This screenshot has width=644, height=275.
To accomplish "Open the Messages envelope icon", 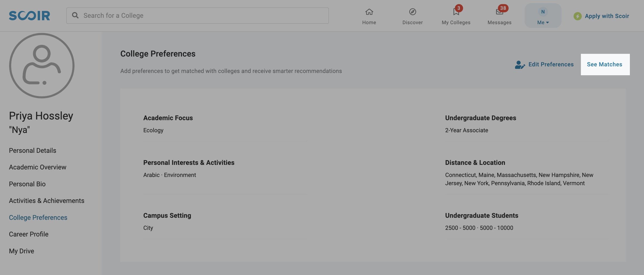I will click(x=499, y=12).
